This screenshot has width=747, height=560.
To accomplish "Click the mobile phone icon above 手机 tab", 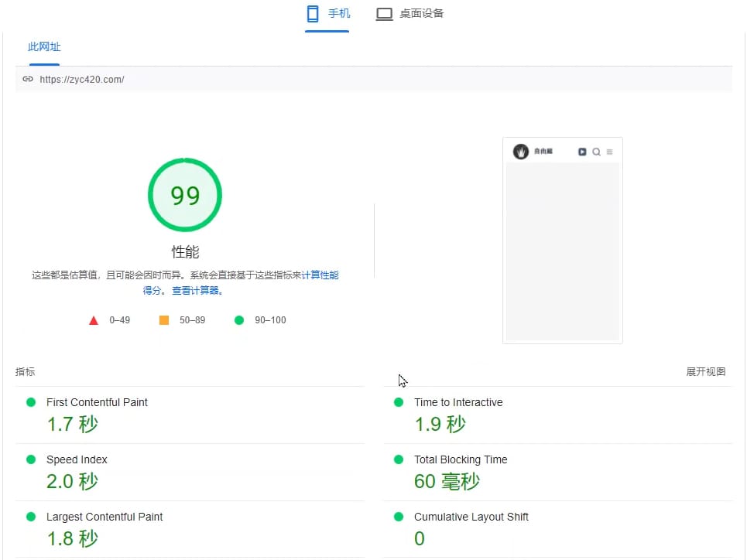I will (x=312, y=12).
